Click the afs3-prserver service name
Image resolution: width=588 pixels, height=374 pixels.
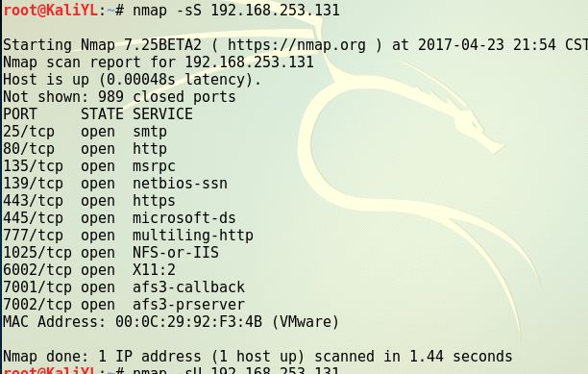[x=188, y=305]
